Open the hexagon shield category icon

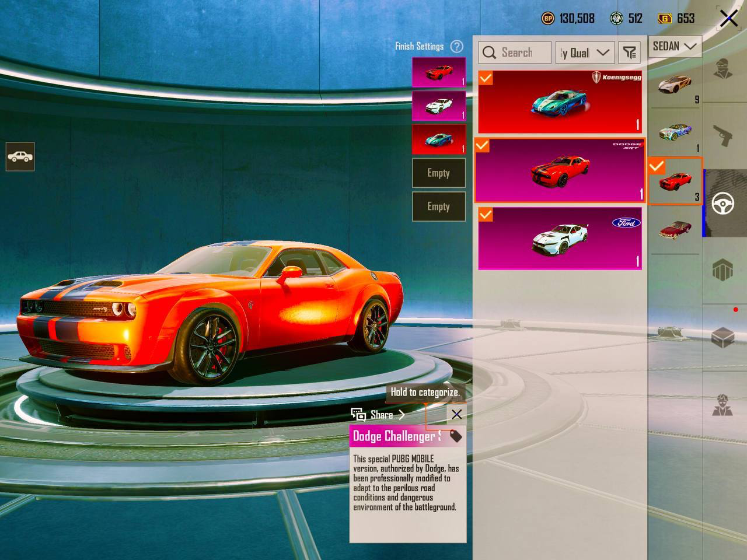[x=722, y=270]
